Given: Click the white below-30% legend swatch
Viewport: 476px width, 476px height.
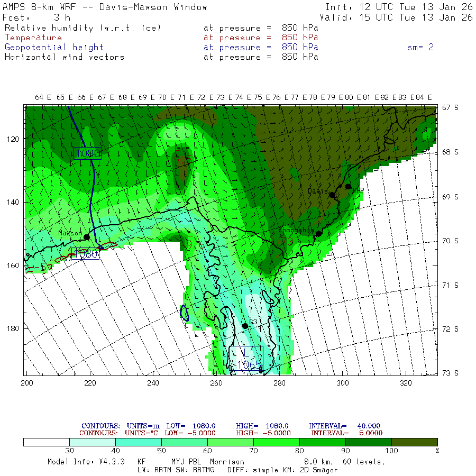Looking at the screenshot, I should 47,442.
